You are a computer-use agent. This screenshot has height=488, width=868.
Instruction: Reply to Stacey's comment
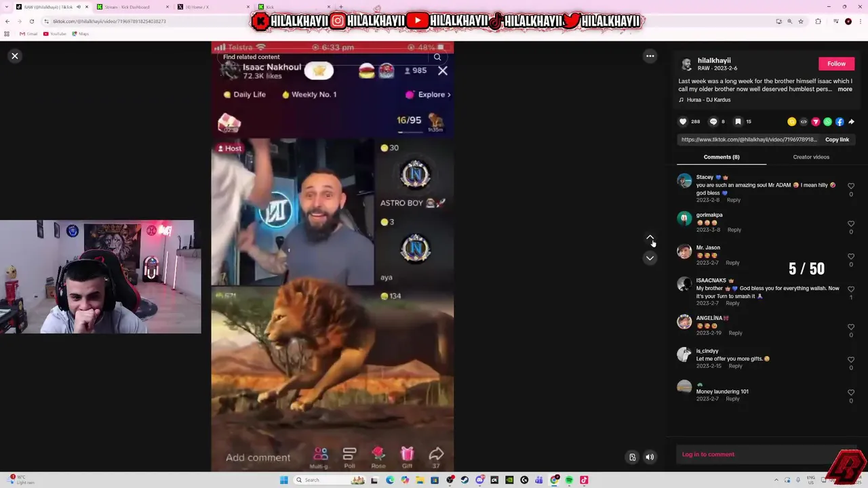tap(734, 200)
